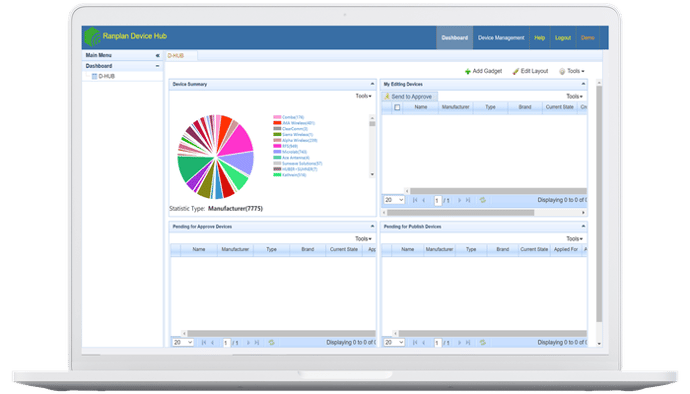Open the Dashboard top navigation tab
Viewport: 690px width, 394px height.
click(x=455, y=38)
